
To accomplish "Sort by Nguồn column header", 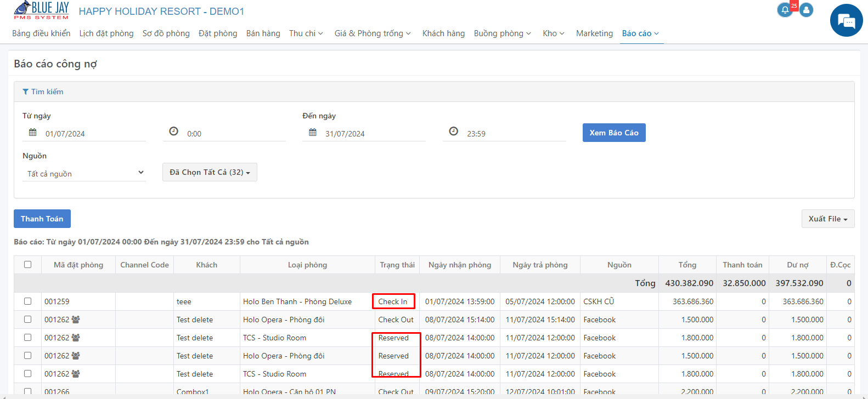I will [619, 265].
